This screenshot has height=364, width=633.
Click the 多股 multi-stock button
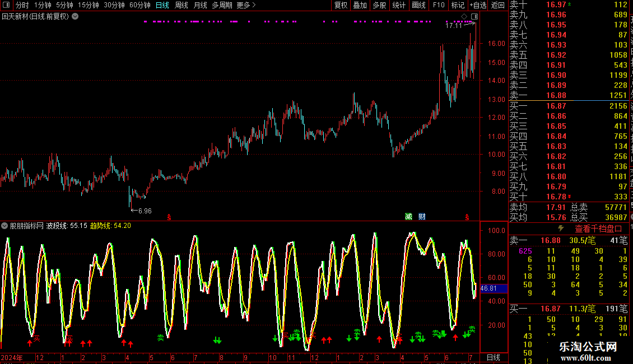(379, 5)
